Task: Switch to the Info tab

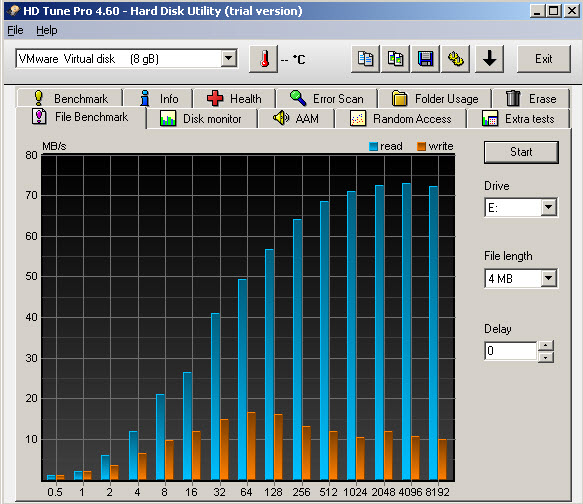Action: coord(158,98)
